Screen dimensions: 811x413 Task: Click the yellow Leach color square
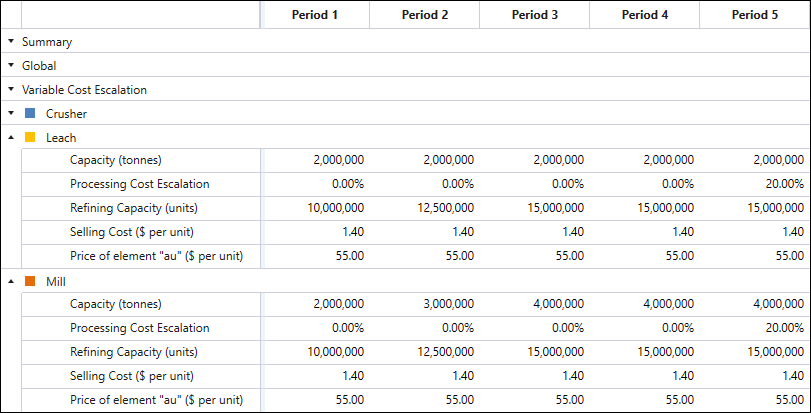click(30, 138)
